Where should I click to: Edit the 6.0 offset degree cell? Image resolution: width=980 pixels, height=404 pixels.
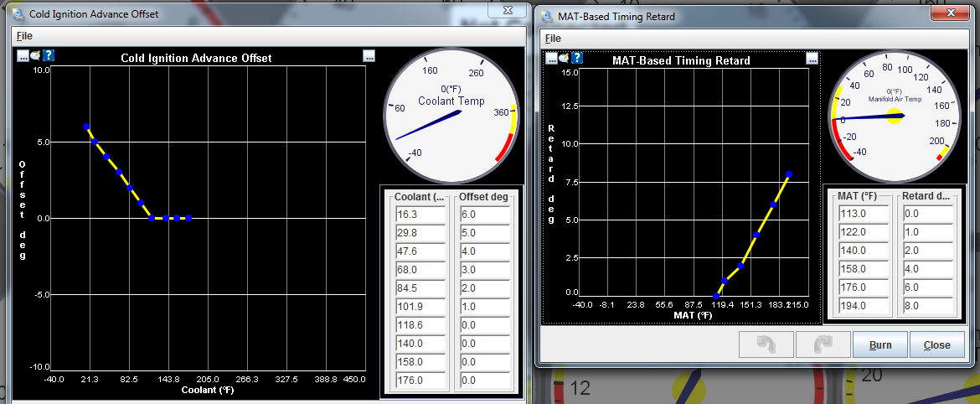484,215
